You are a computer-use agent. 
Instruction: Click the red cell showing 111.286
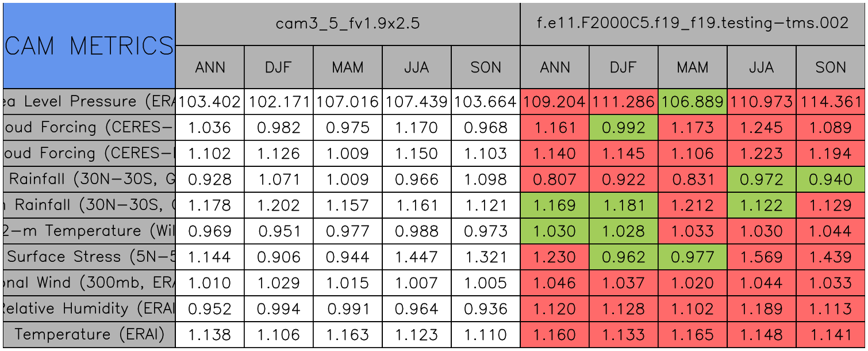tap(624, 101)
